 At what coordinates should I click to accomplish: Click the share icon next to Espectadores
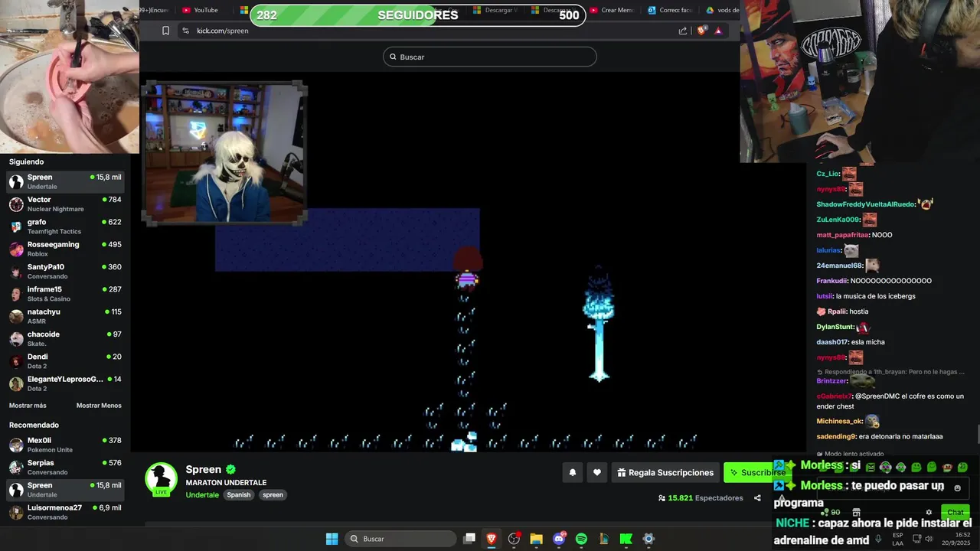(x=757, y=498)
